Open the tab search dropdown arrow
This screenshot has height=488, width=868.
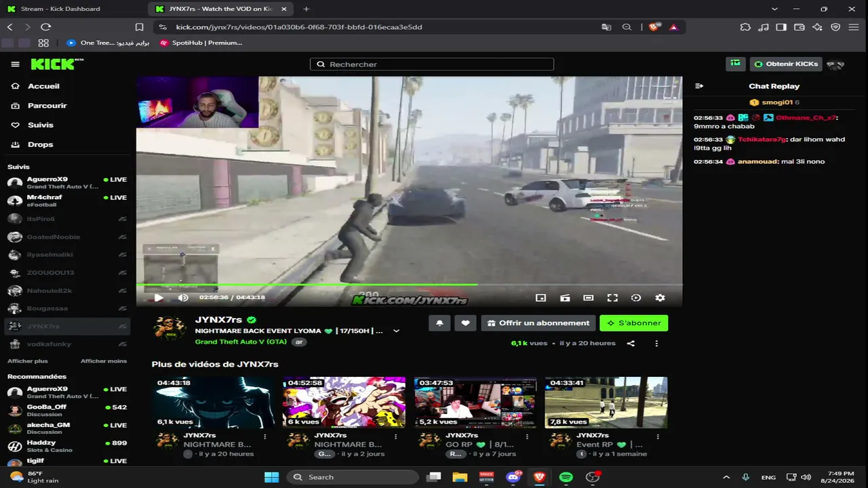click(x=774, y=9)
